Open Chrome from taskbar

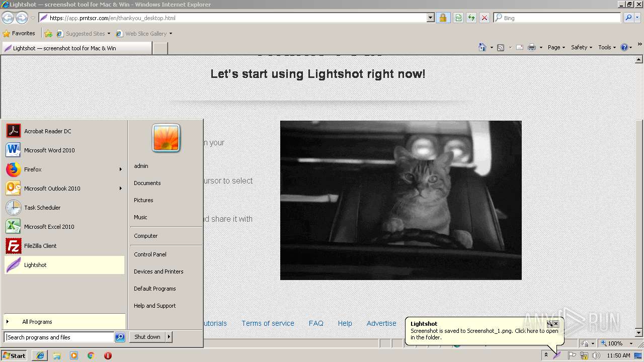click(x=91, y=355)
